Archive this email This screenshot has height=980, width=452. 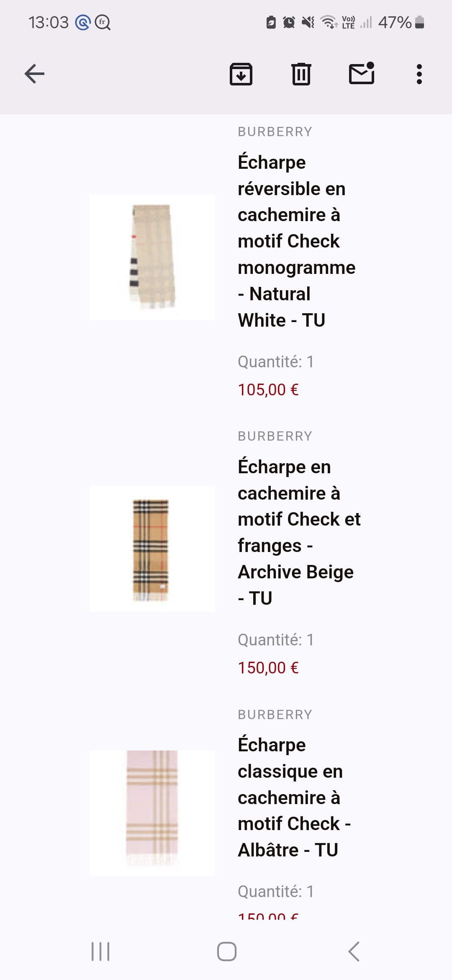pyautogui.click(x=241, y=74)
